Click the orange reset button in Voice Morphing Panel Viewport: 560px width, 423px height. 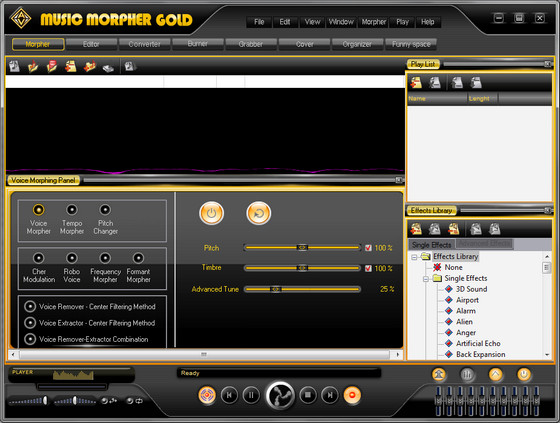point(259,213)
